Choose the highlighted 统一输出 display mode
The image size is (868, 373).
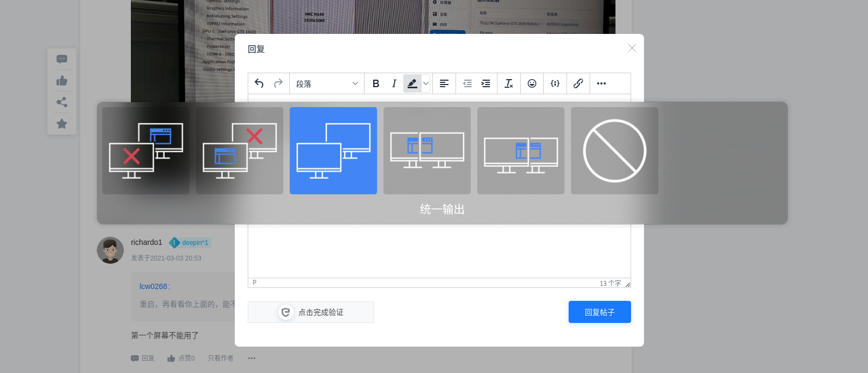pyautogui.click(x=333, y=151)
